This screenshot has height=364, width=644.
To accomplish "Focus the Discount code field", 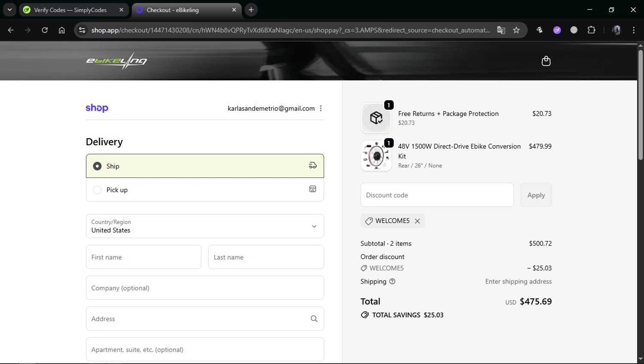I will point(437,195).
